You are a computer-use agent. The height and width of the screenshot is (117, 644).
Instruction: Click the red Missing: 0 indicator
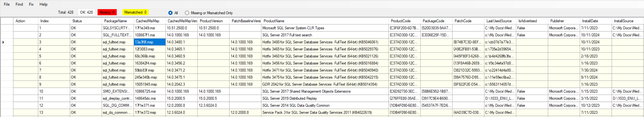pyautogui.click(x=107, y=12)
